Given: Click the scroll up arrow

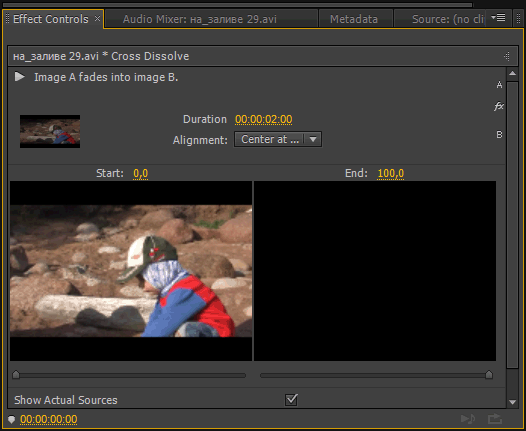Looking at the screenshot, I should (512, 73).
